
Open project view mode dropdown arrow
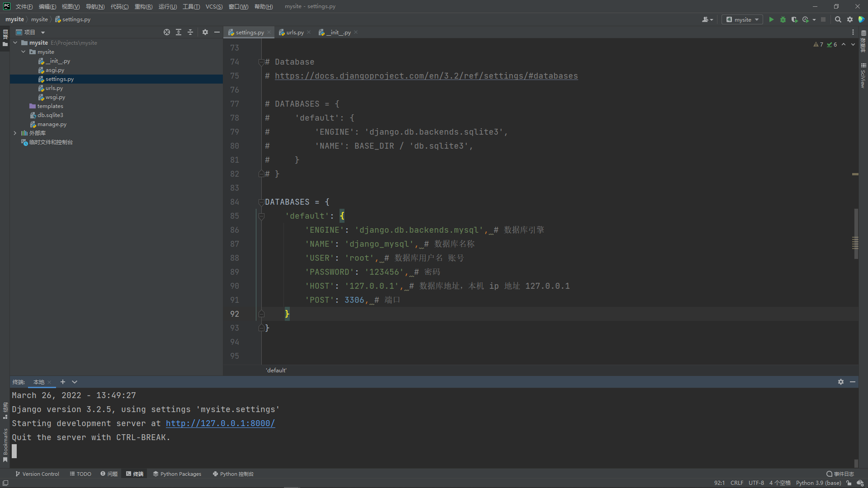point(43,33)
